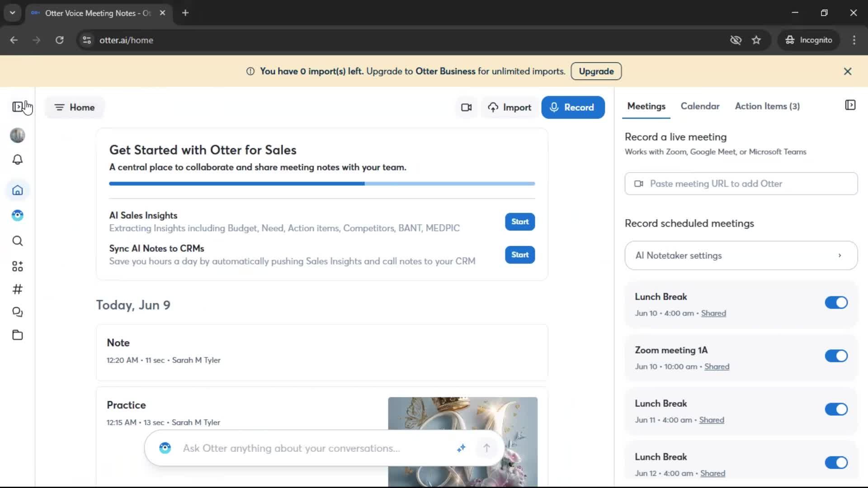Toggle Zoom meeting 1A recording
This screenshot has width=868, height=488.
click(x=836, y=356)
